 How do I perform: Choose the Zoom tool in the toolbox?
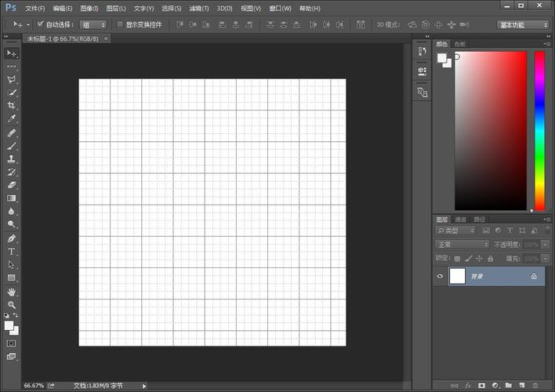pyautogui.click(x=12, y=304)
